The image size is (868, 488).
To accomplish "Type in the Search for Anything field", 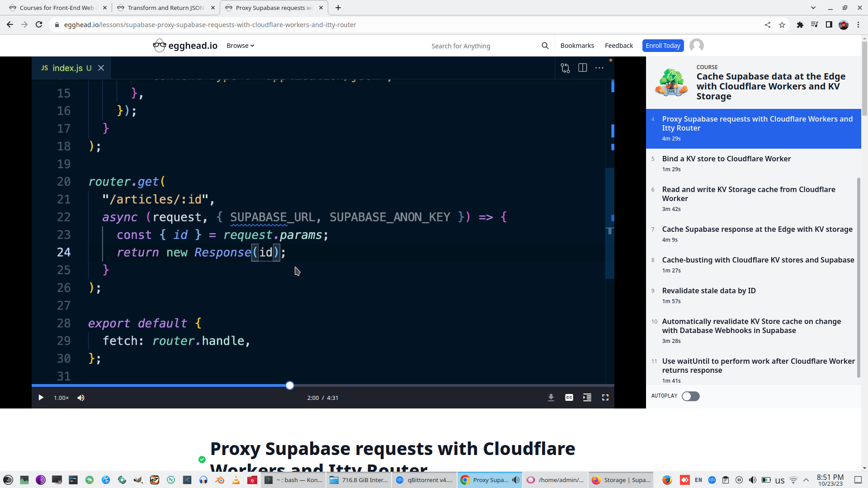I will point(479,46).
